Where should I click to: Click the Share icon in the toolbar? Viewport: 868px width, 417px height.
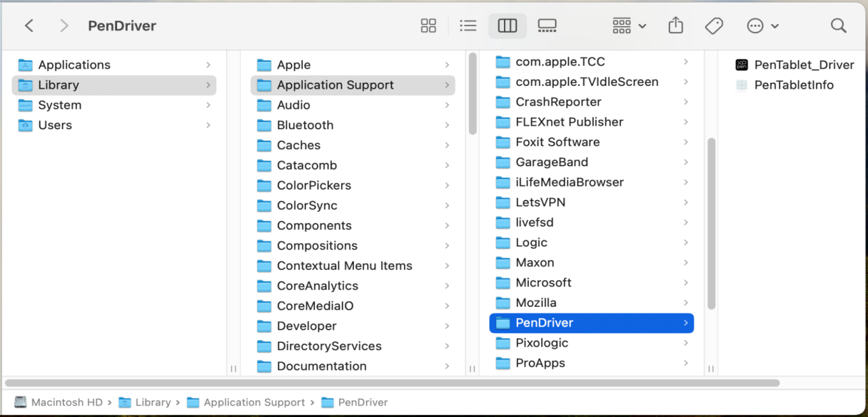[676, 25]
